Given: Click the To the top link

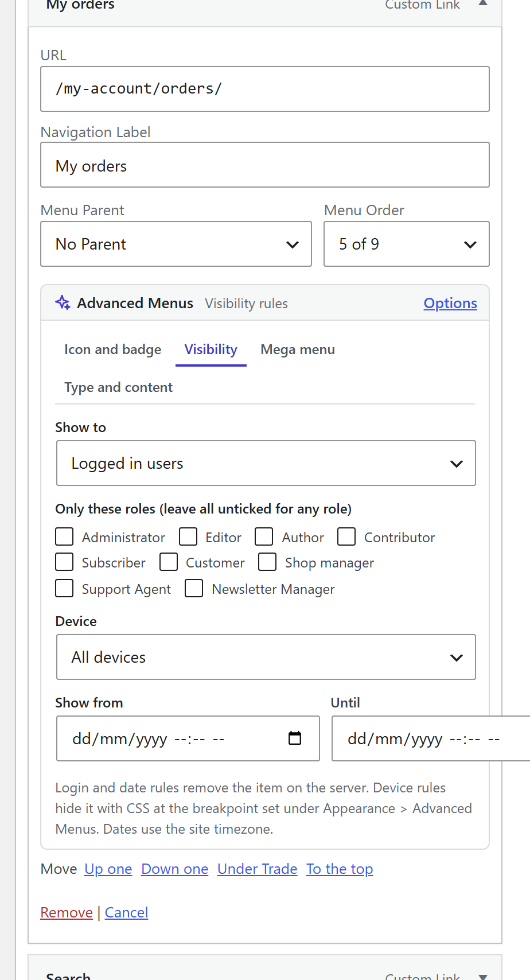Looking at the screenshot, I should 340,869.
